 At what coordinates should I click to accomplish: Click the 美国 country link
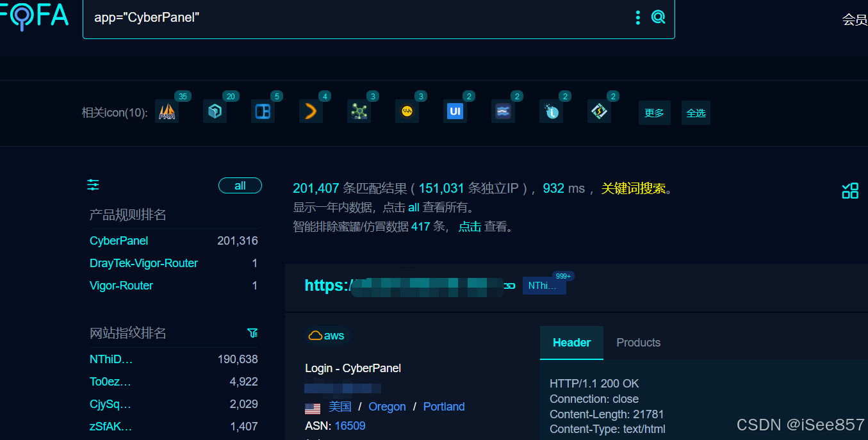point(340,407)
